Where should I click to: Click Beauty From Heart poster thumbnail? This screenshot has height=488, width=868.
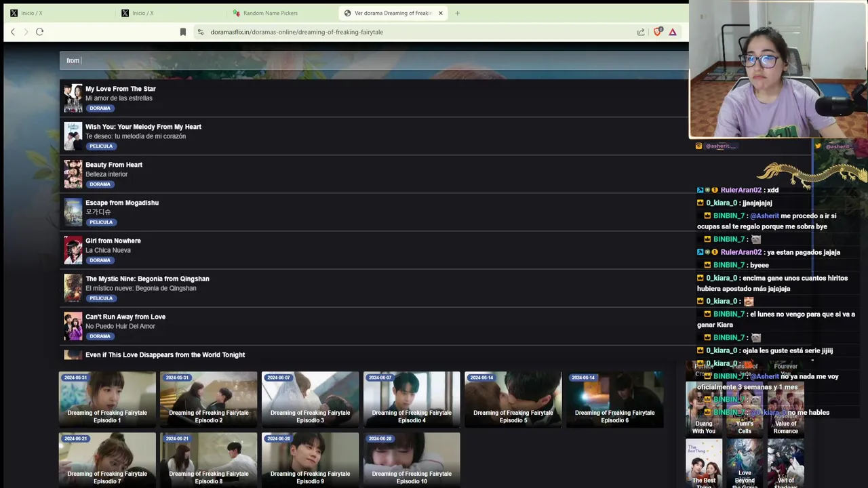(x=73, y=174)
